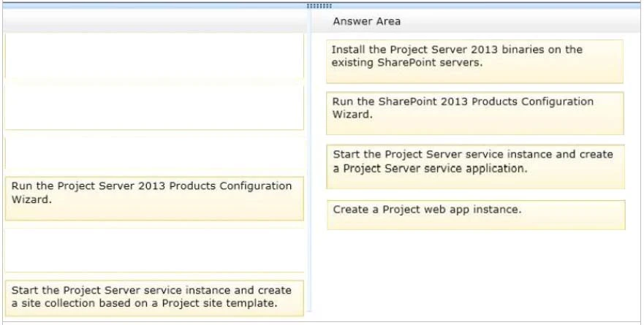
Task: Click the first empty slot in left pane
Action: tap(154, 56)
